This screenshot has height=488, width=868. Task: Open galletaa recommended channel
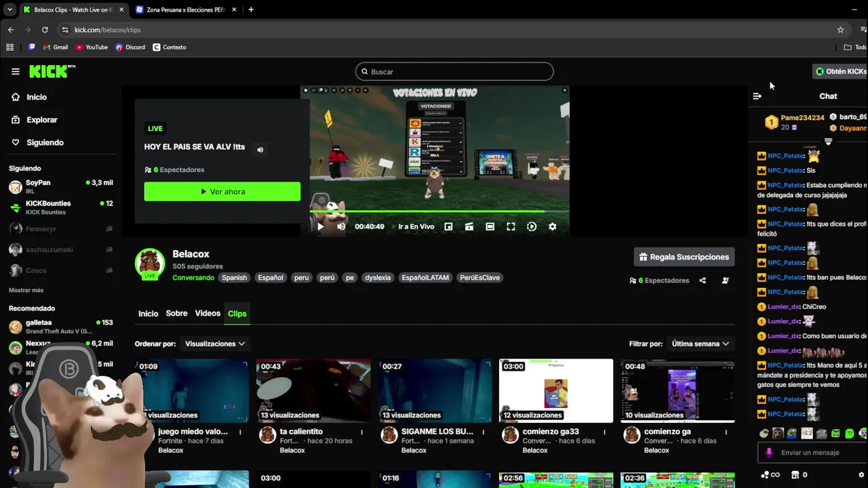61,327
